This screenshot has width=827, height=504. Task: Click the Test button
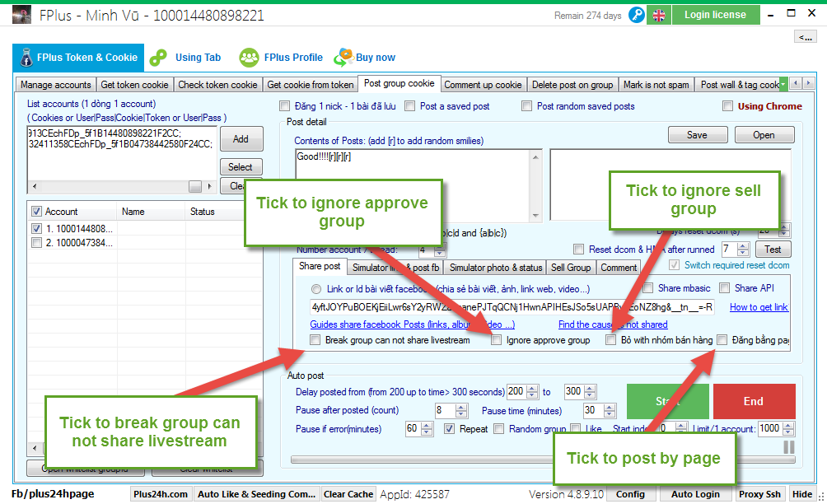pos(773,249)
